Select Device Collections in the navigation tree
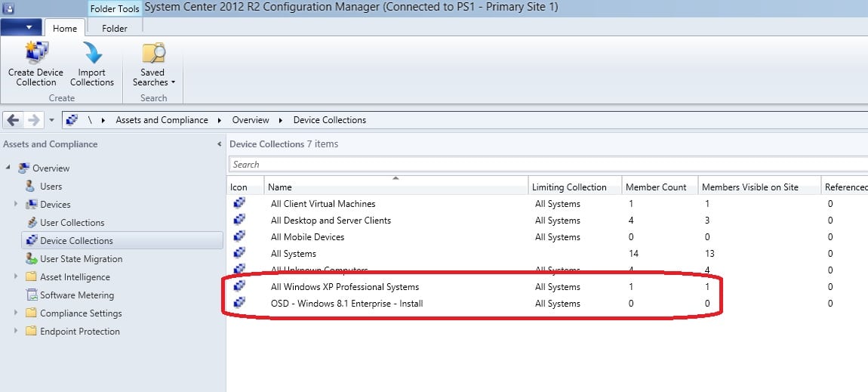868x392 pixels. point(76,241)
